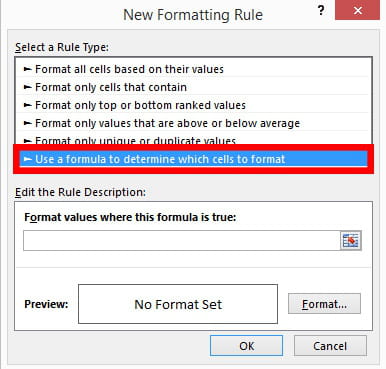
Task: Click arrow bullet beside 'Use a formula' rule
Action: point(28,159)
